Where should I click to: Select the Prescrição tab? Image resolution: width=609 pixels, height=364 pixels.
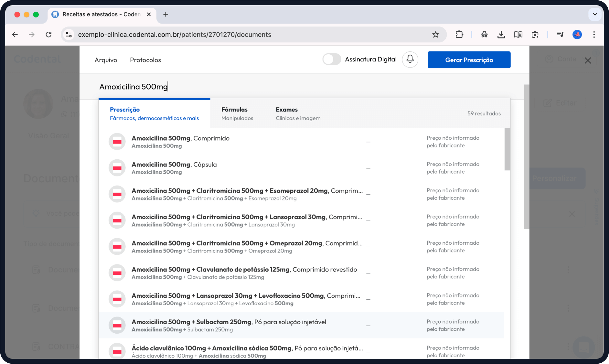pos(154,114)
